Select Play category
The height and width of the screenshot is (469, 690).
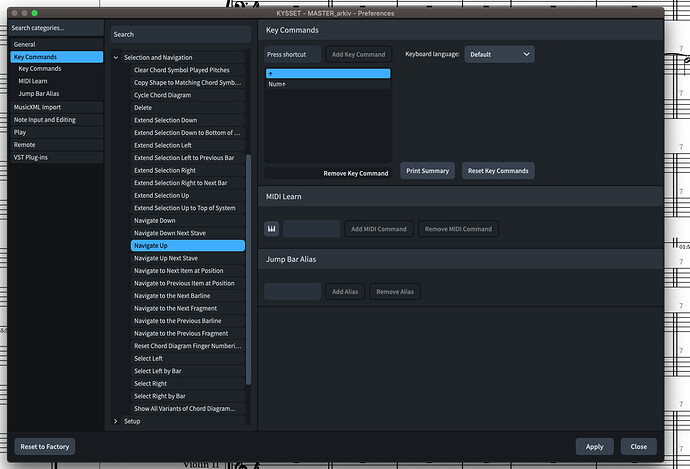coord(57,132)
